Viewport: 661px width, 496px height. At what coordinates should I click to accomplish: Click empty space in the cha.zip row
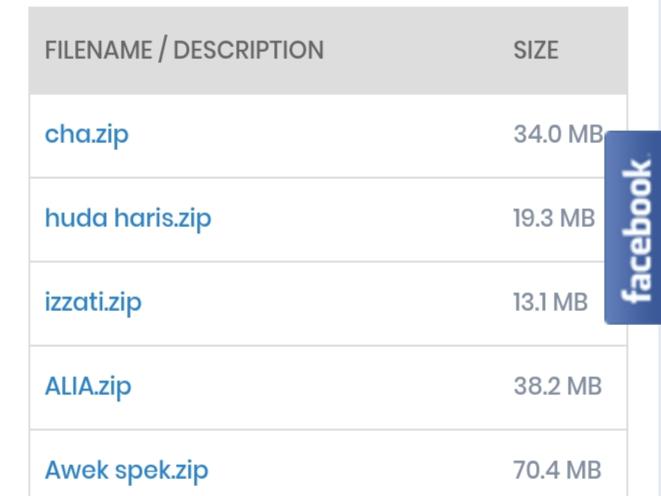(320, 134)
